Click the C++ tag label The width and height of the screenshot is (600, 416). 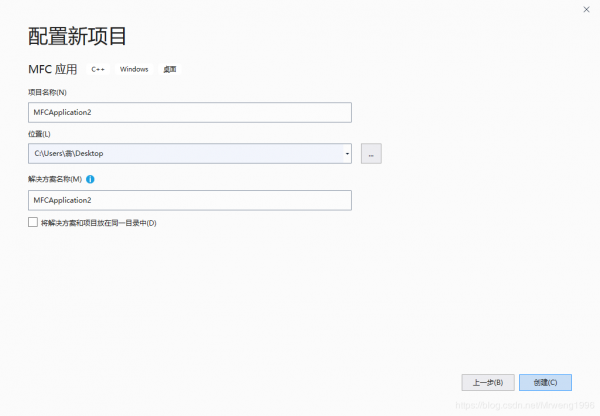pyautogui.click(x=98, y=69)
